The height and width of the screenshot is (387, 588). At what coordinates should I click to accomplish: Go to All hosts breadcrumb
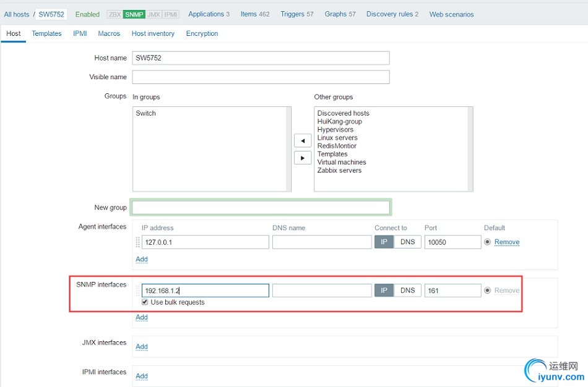point(17,14)
